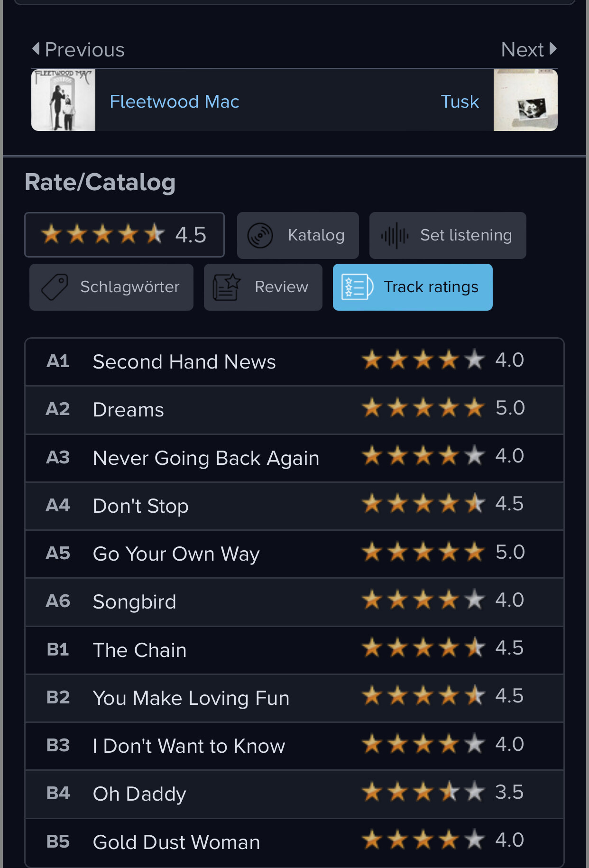Set overall album rating stars

point(103,234)
